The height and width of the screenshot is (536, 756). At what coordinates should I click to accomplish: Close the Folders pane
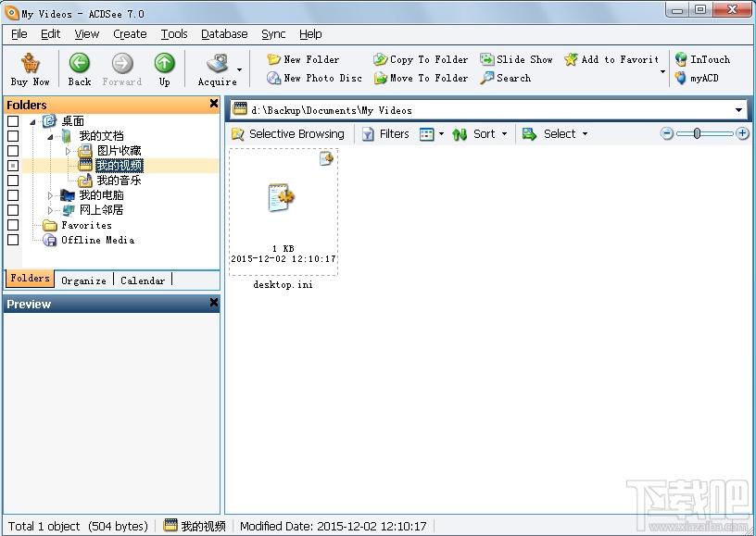point(214,104)
